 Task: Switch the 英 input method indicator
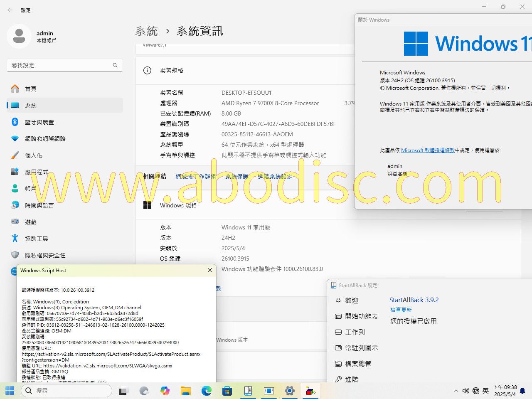[486, 391]
